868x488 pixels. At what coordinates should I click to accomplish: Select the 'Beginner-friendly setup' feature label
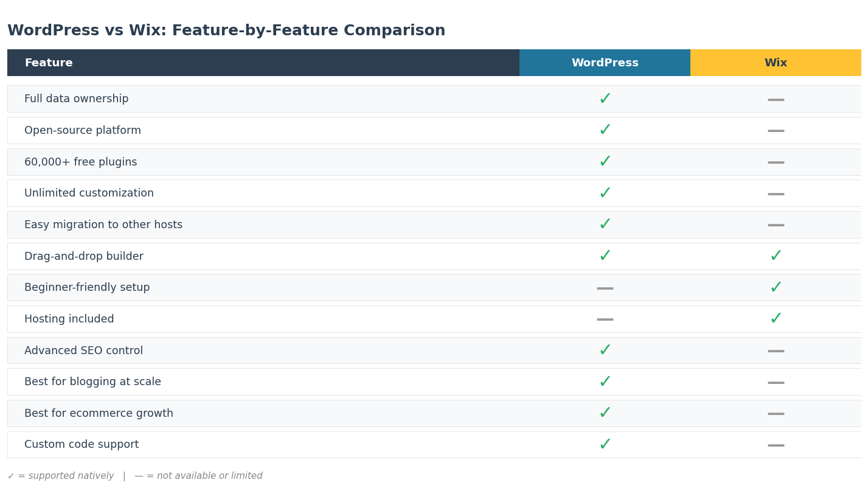pyautogui.click(x=87, y=288)
